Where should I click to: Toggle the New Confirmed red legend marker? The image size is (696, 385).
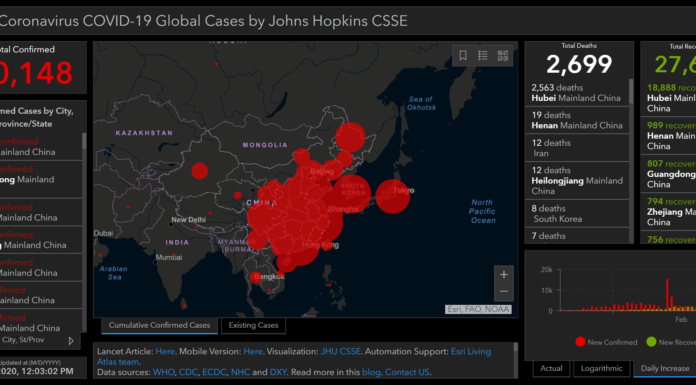click(580, 342)
